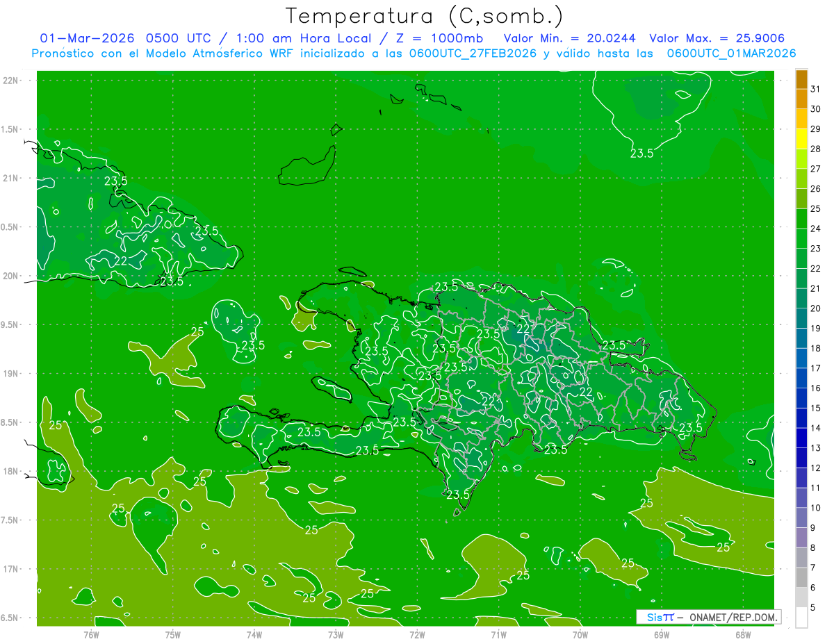Click the '19N' latitude axis label
The width and height of the screenshot is (834, 644).
tap(10, 374)
